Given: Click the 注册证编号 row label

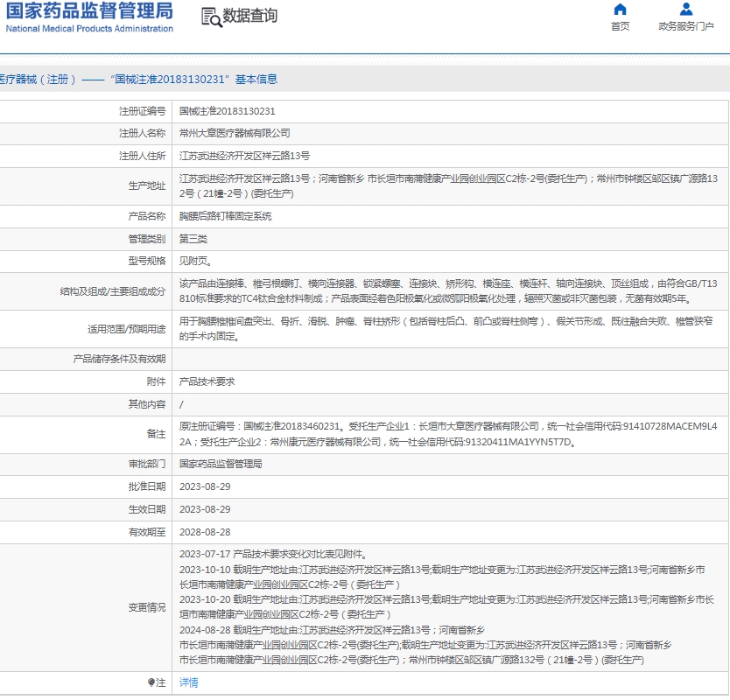Looking at the screenshot, I should coord(142,111).
